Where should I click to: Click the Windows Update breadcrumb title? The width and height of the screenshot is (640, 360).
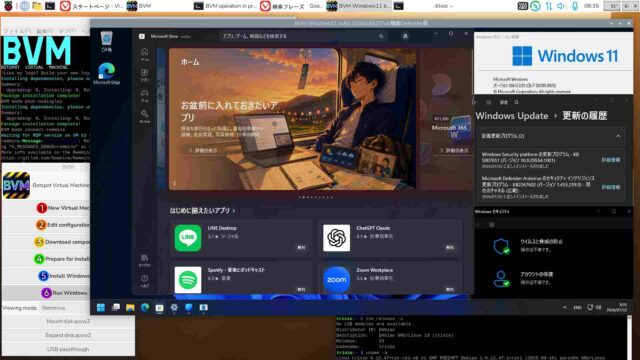click(512, 116)
